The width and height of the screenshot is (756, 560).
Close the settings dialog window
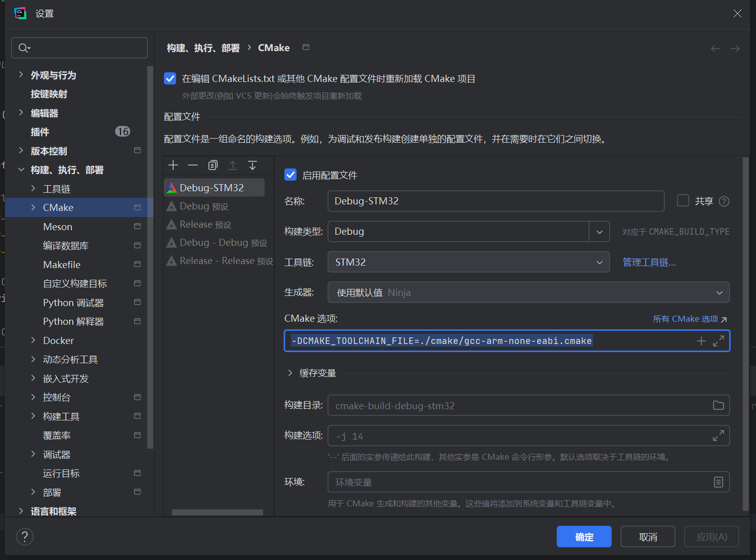coord(738,14)
